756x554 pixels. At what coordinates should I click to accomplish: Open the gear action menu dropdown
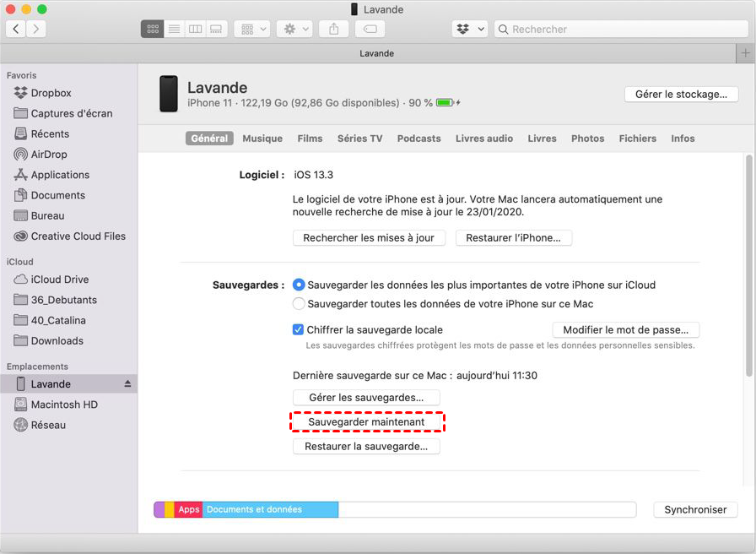(295, 29)
